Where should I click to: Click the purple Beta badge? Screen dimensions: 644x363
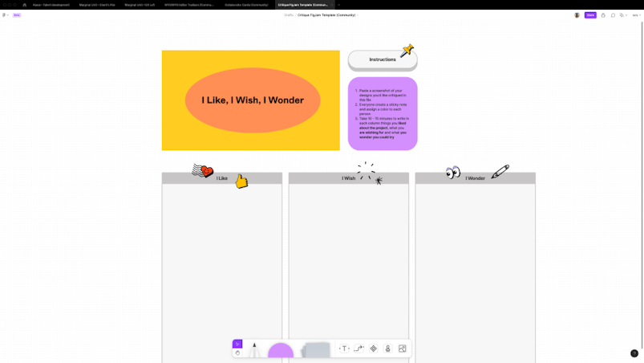(x=17, y=15)
